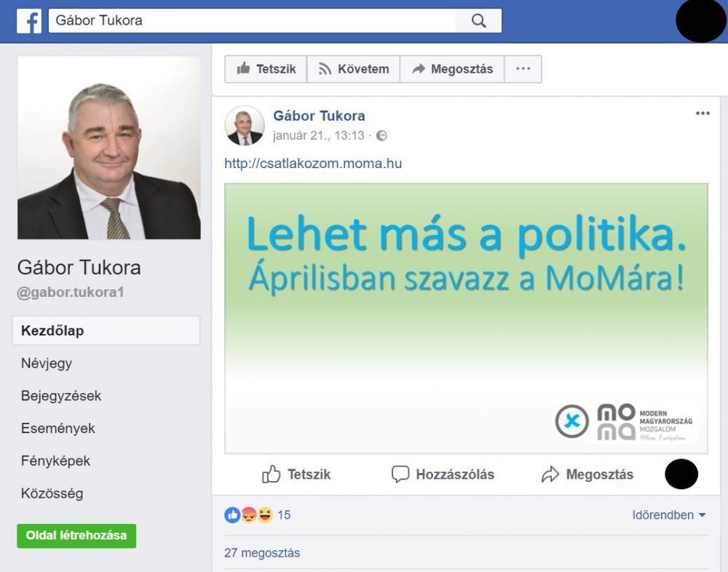The image size is (728, 572).
Task: Open the Események sidebar tab
Action: (x=58, y=428)
